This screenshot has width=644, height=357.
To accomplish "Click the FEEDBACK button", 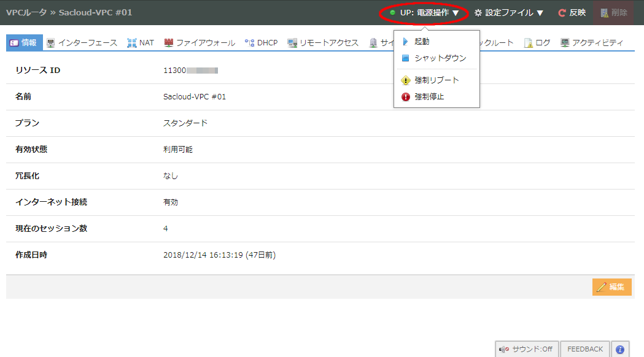I will tap(584, 348).
